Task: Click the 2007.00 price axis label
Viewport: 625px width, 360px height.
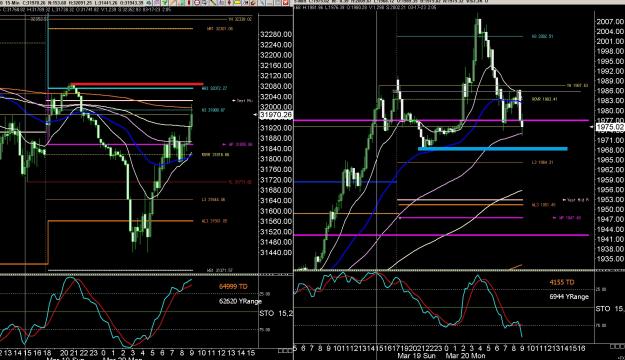Action: tap(610, 22)
